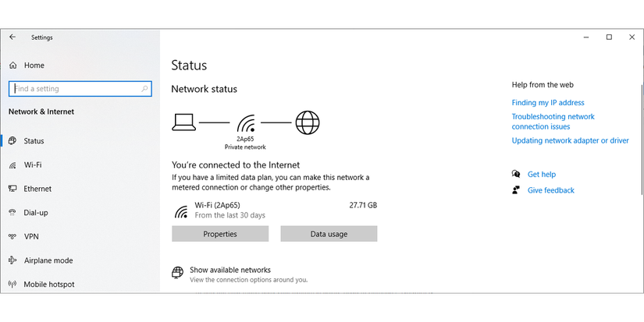
Task: Click the Airplane mode icon
Action: point(12,260)
